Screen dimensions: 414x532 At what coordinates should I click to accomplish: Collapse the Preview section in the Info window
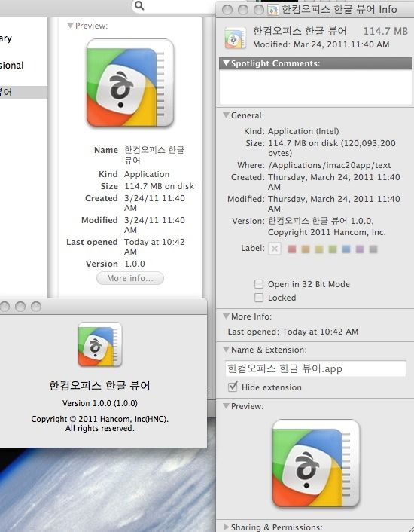tap(226, 406)
